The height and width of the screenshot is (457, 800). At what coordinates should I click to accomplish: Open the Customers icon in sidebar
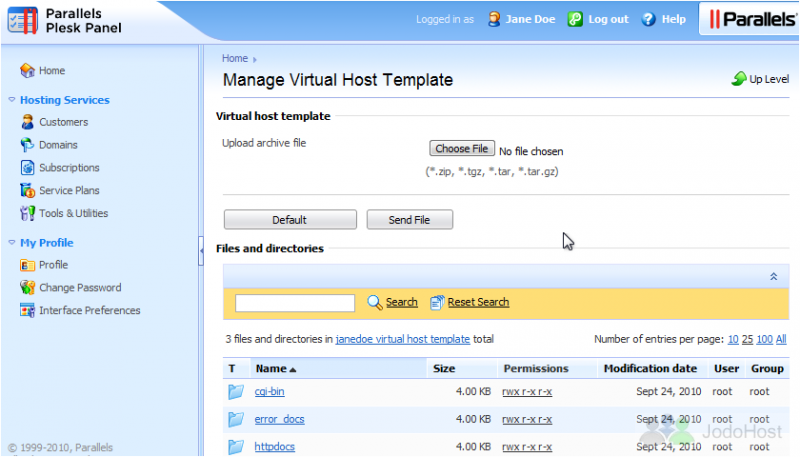tap(28, 122)
